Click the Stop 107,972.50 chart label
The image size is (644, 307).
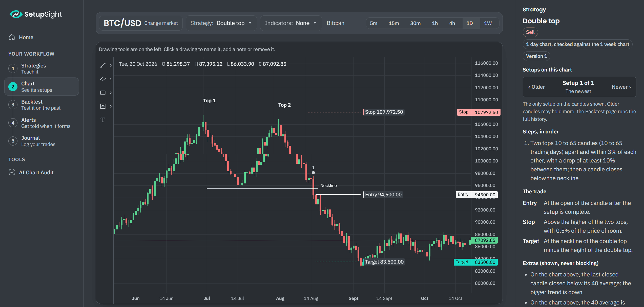tap(384, 112)
